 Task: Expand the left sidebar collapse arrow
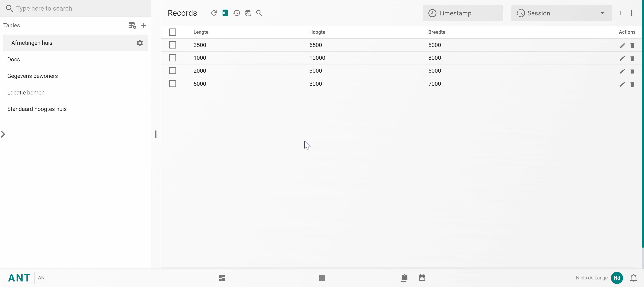[x=3, y=134]
